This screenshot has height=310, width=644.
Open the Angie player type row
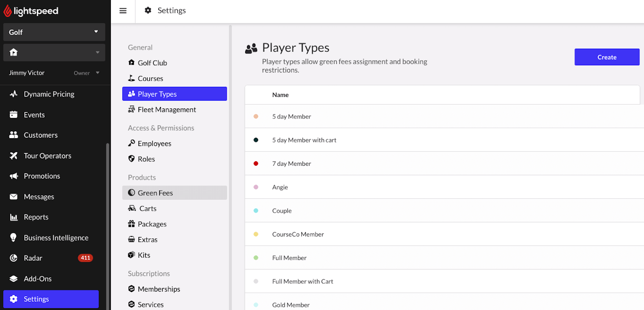tap(444, 187)
